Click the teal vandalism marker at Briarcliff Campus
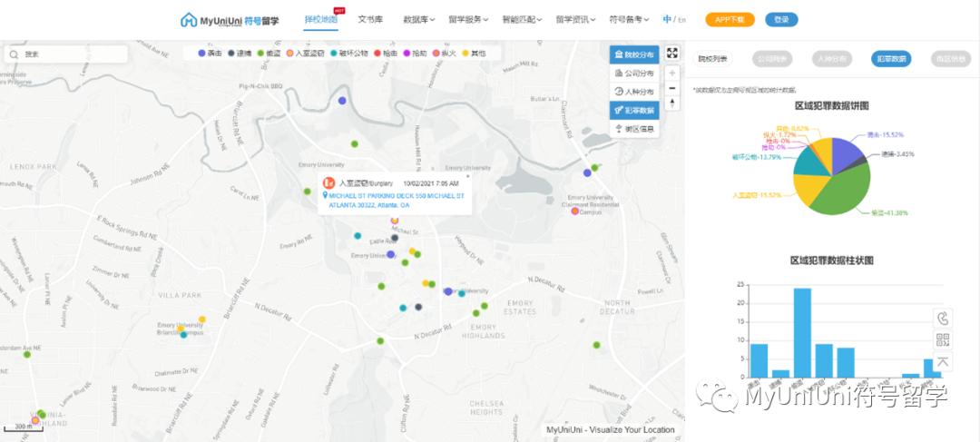The height and width of the screenshot is (442, 980). [183, 335]
